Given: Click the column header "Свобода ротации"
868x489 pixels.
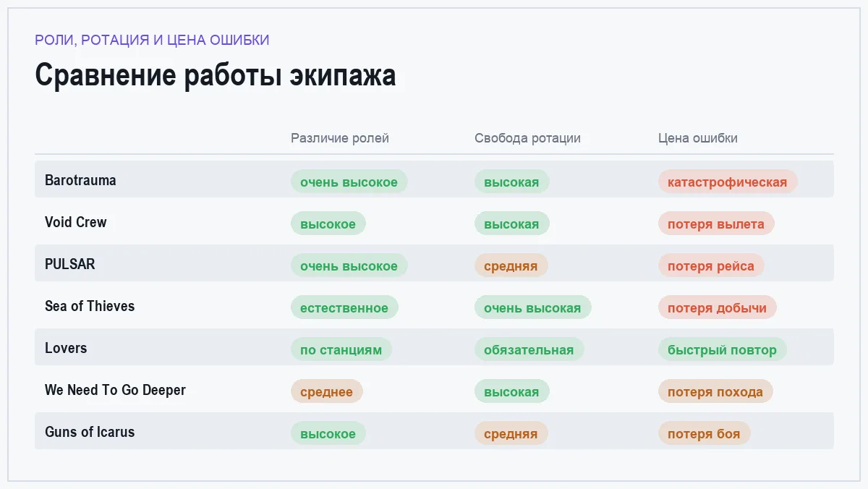Looking at the screenshot, I should pyautogui.click(x=527, y=138).
